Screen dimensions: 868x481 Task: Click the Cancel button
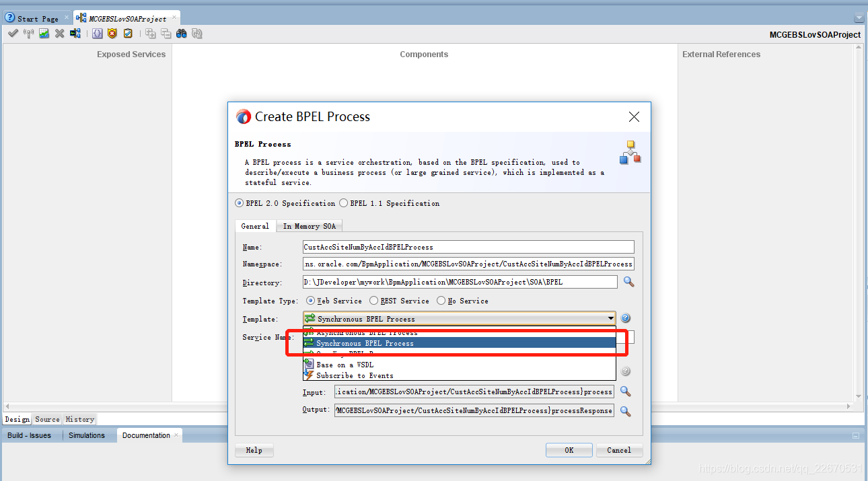click(x=619, y=450)
